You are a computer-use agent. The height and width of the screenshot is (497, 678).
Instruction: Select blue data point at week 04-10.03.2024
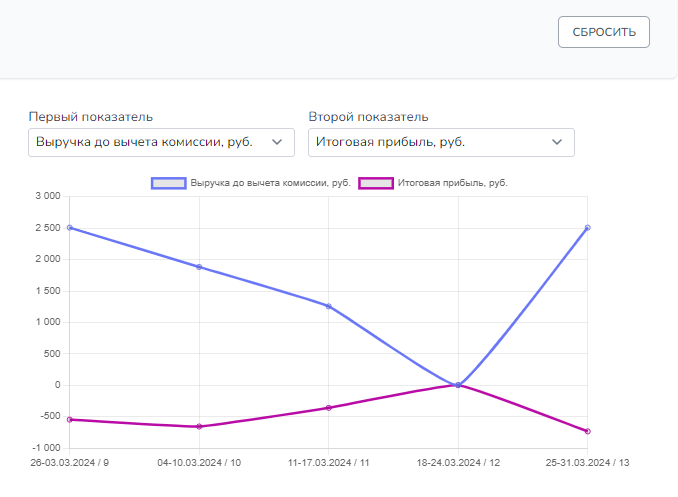point(199,267)
